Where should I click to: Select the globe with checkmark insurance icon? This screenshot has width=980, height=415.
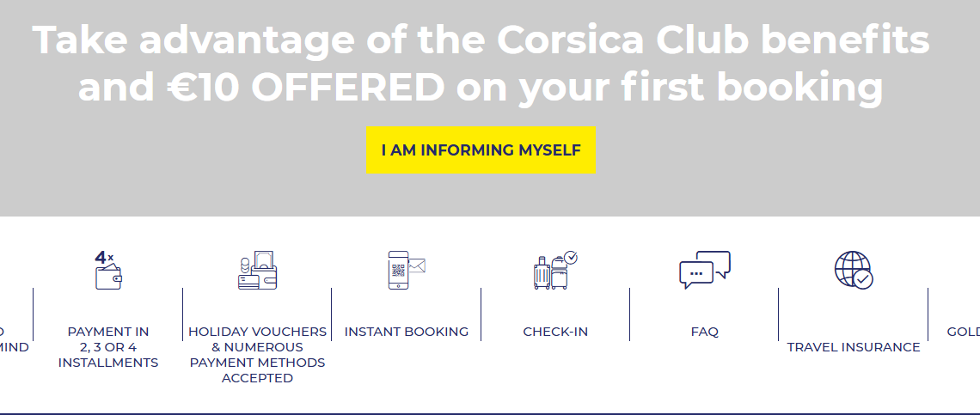coord(854,270)
